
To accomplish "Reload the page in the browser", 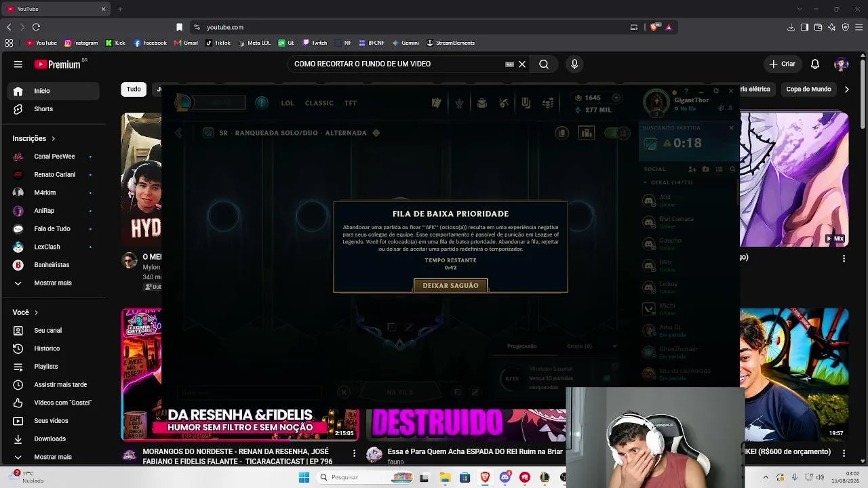I will click(36, 27).
